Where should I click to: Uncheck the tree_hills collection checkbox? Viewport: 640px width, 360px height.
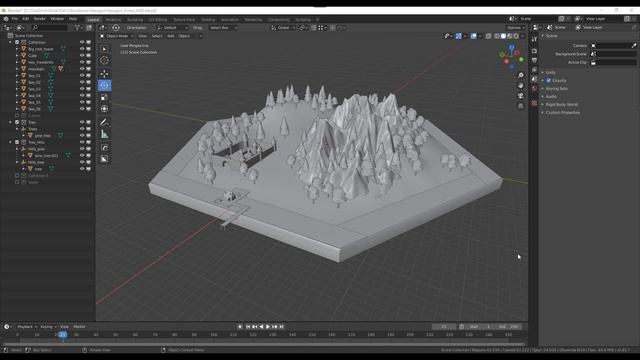(x=17, y=142)
